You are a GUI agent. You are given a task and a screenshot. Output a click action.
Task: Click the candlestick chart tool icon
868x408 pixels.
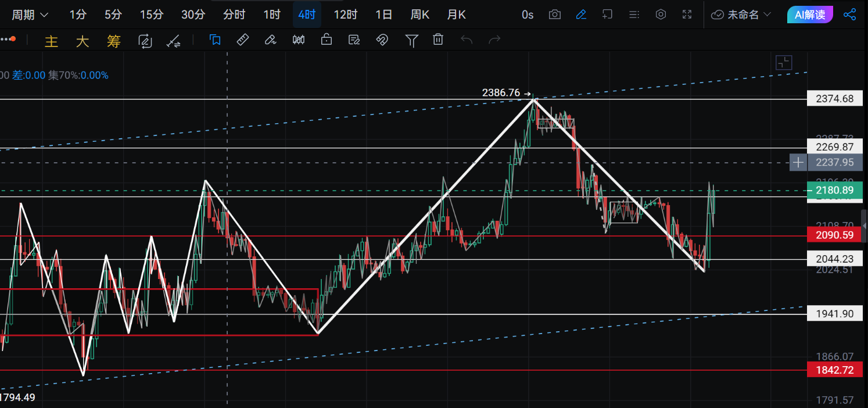click(299, 40)
